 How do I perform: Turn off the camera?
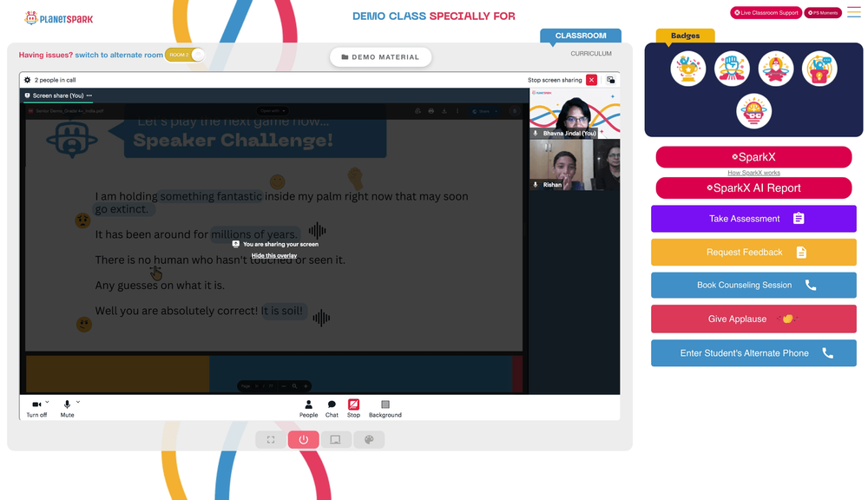pyautogui.click(x=36, y=409)
